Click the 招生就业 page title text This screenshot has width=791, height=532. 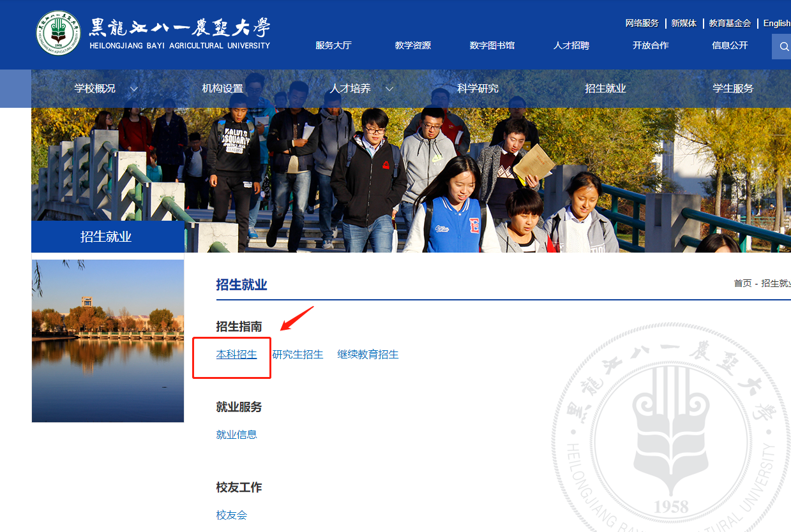tap(241, 284)
